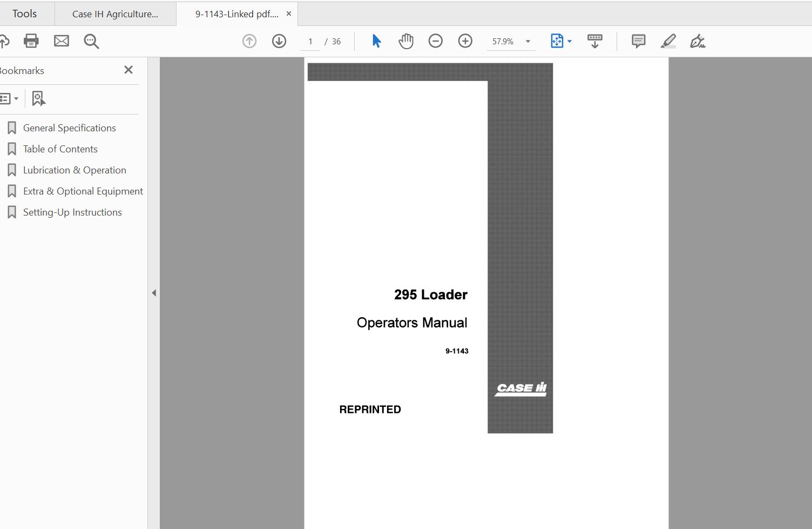Email the PDF as attachment

point(61,41)
